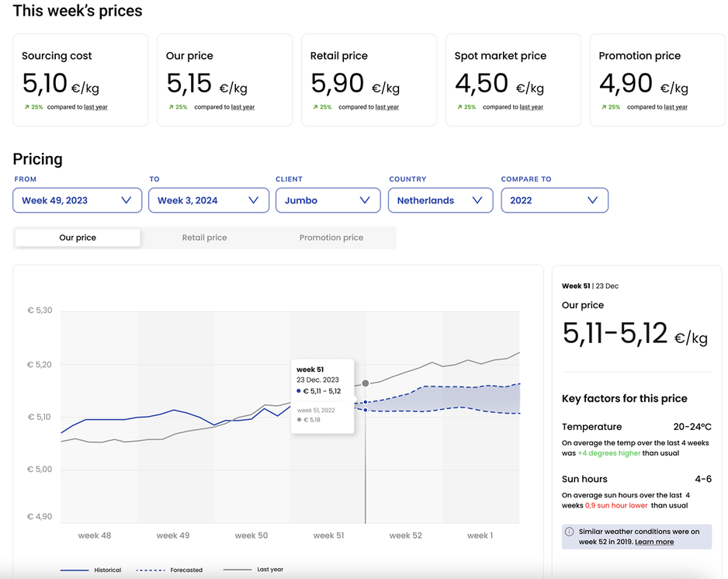This screenshot has height=579, width=728.
Task: Click the shaded forecast range area in chart
Action: coord(466,399)
